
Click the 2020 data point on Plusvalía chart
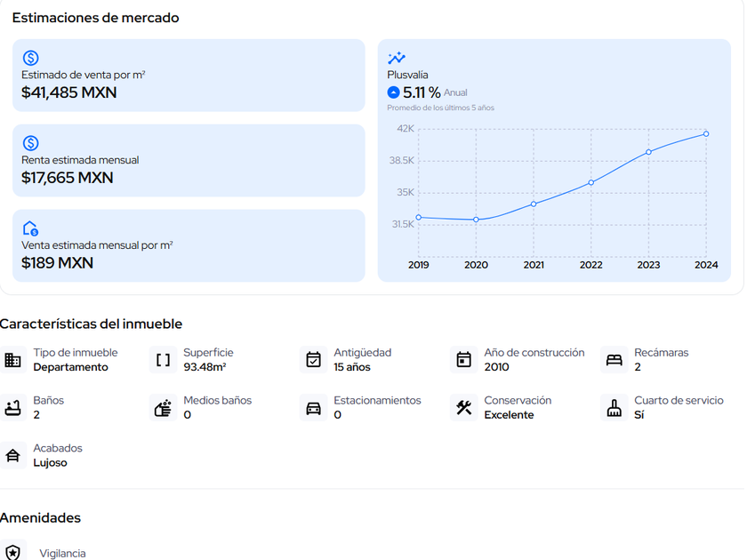coord(476,220)
